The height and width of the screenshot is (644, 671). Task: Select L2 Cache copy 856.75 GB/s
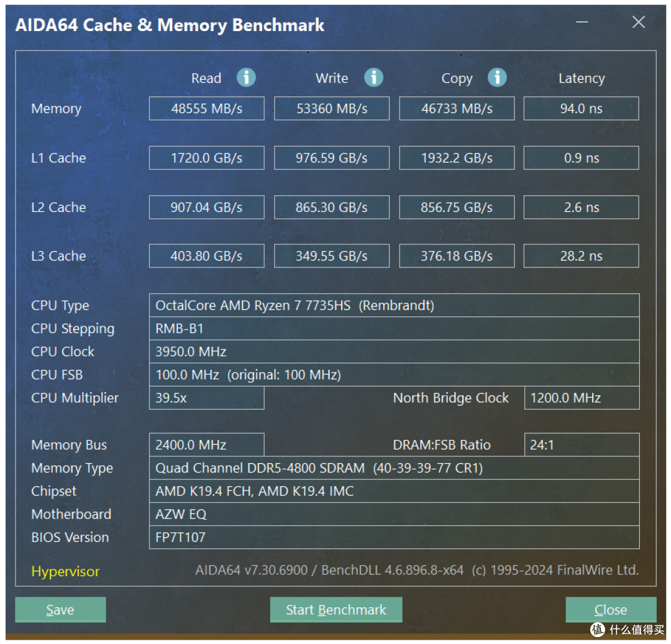tap(457, 207)
